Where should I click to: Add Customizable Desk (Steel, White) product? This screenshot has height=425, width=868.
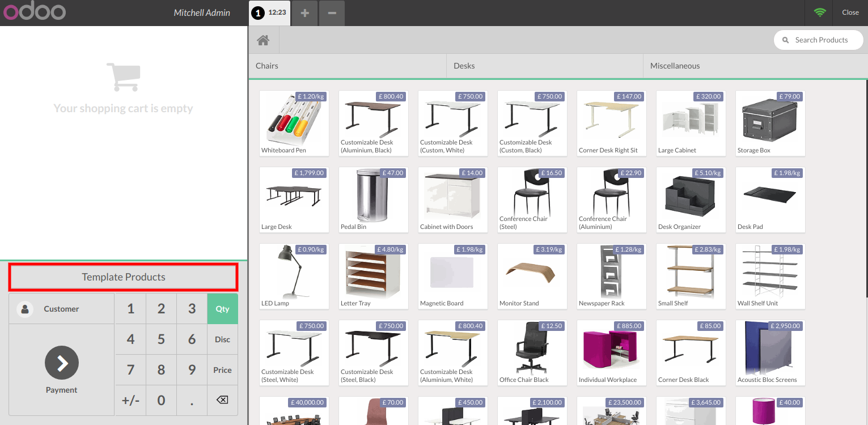[294, 352]
